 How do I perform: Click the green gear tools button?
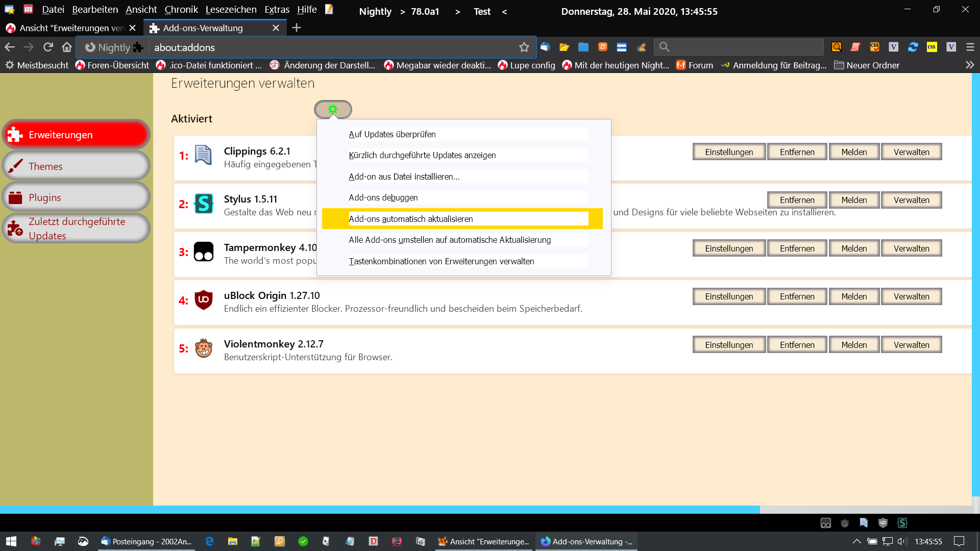tap(333, 109)
